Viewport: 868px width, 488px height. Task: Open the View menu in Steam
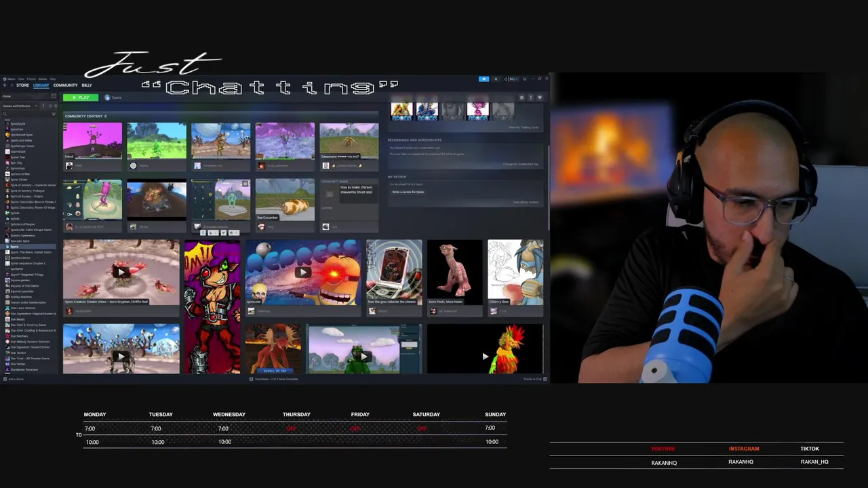pyautogui.click(x=20, y=79)
